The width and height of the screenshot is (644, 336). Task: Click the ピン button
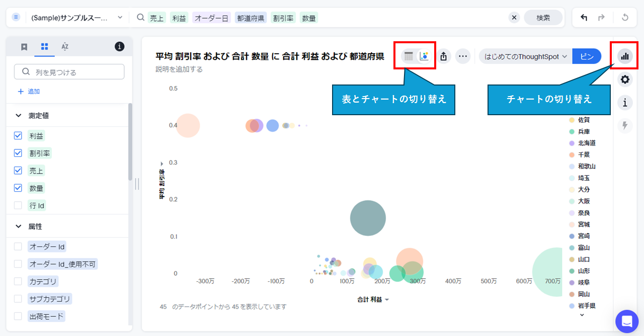[x=587, y=56]
